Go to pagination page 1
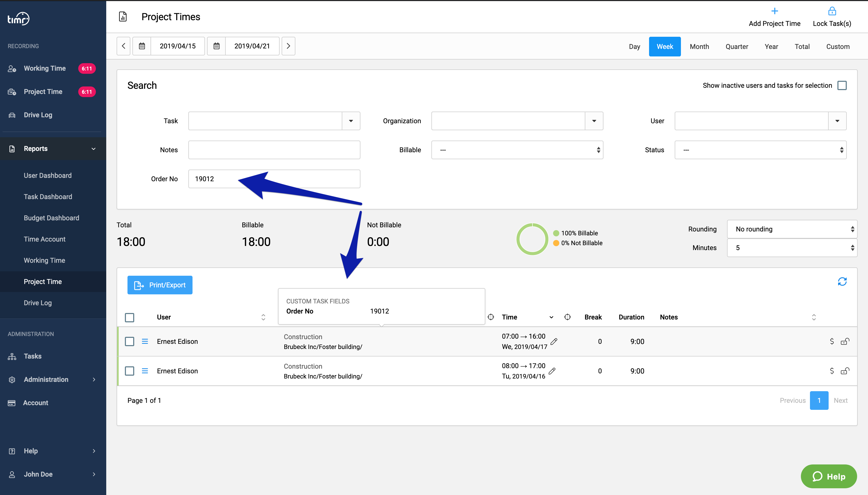868x495 pixels. [x=819, y=401]
